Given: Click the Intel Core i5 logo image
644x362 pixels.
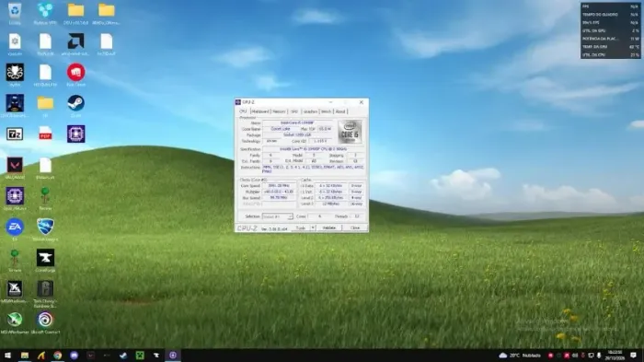Looking at the screenshot, I should (350, 132).
